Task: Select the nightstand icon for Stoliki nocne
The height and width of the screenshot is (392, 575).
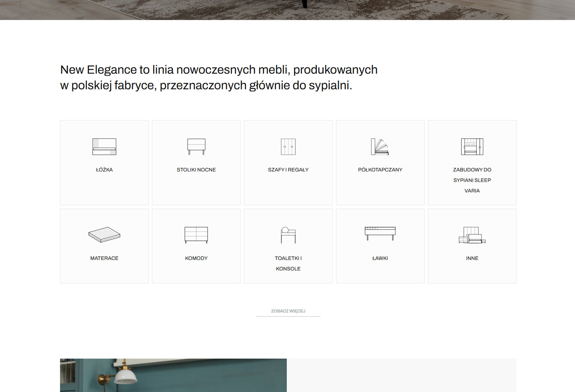Action: point(196,147)
